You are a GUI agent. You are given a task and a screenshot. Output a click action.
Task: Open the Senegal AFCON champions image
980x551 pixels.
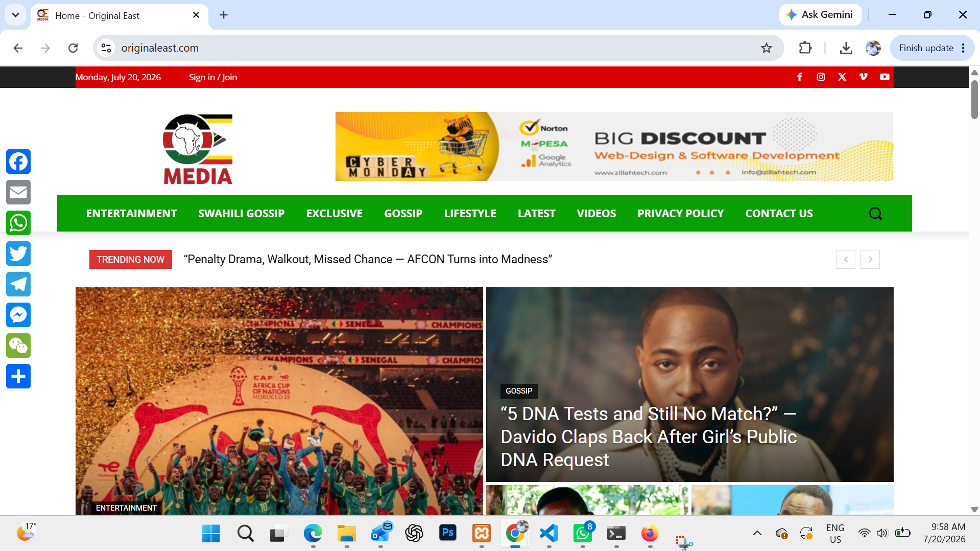click(279, 401)
